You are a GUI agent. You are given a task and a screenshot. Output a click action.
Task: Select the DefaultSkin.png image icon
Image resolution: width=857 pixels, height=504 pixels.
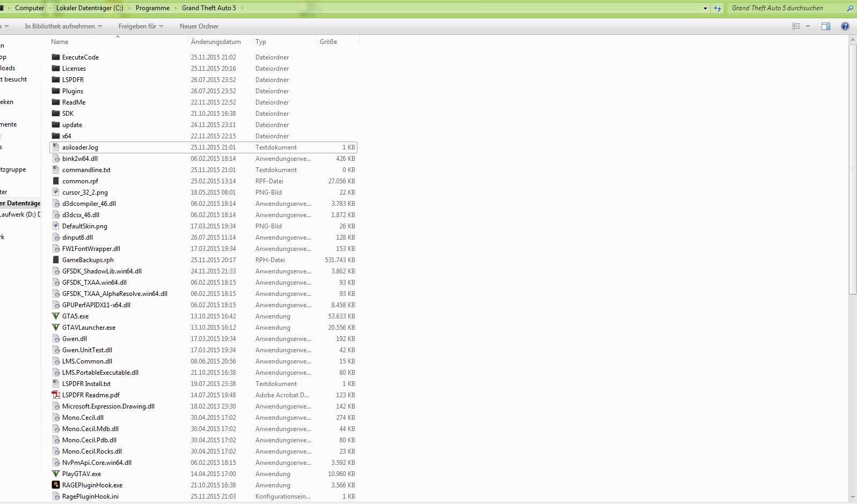coord(56,226)
